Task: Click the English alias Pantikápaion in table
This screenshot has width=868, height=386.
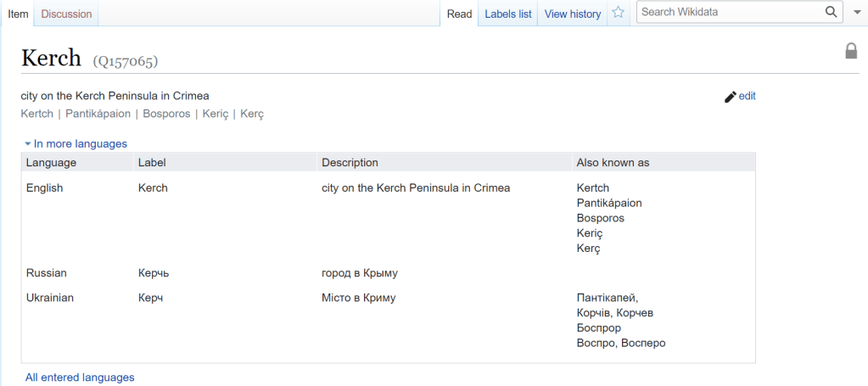Action: click(x=608, y=203)
